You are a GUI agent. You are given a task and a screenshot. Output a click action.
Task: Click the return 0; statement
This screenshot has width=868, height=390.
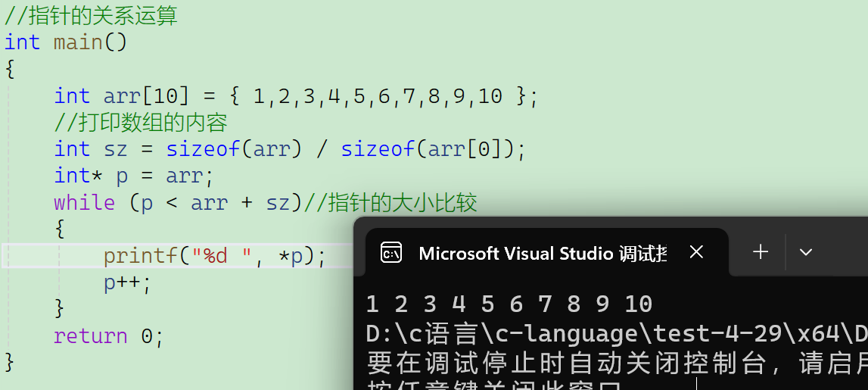click(x=109, y=336)
